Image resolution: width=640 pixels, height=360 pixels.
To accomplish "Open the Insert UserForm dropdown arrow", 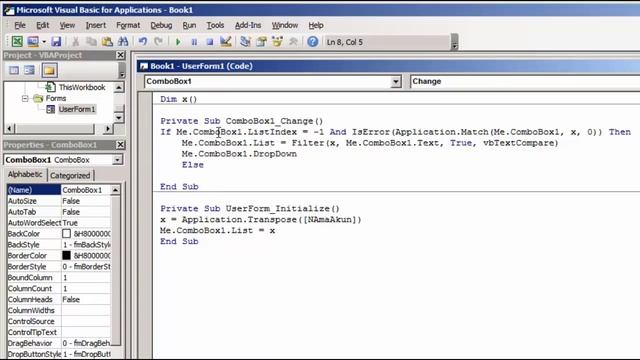I will 44,42.
